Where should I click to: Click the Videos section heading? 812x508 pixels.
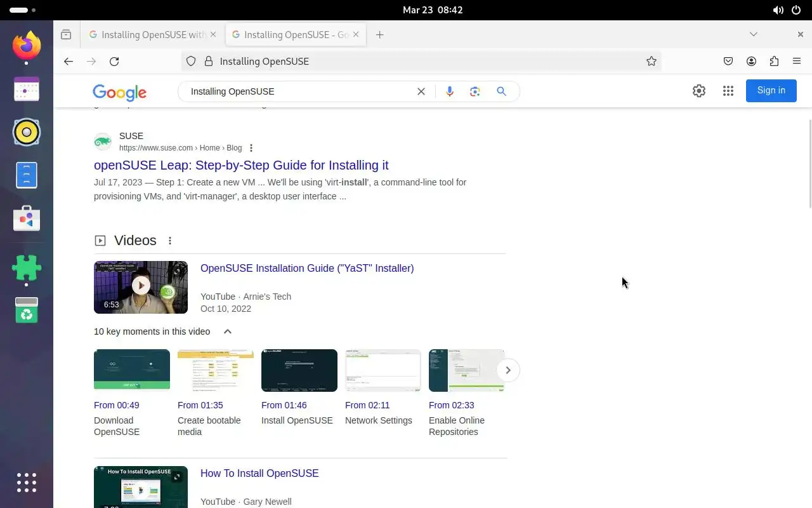coord(135,241)
